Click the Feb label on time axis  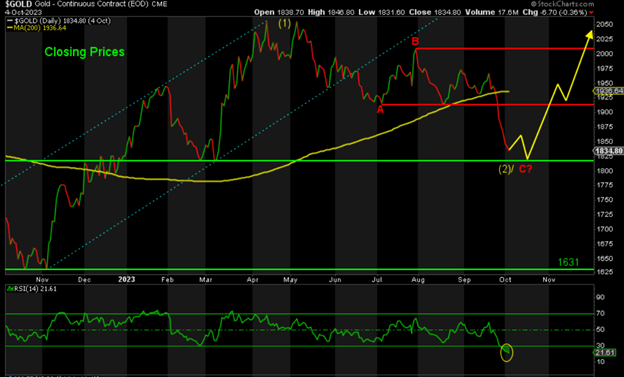pos(168,279)
